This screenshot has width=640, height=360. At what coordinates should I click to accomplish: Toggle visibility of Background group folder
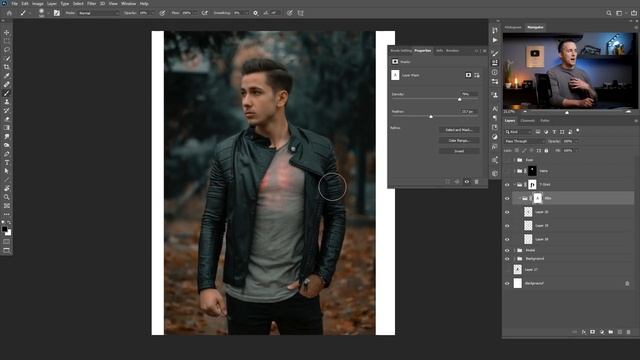(x=507, y=259)
